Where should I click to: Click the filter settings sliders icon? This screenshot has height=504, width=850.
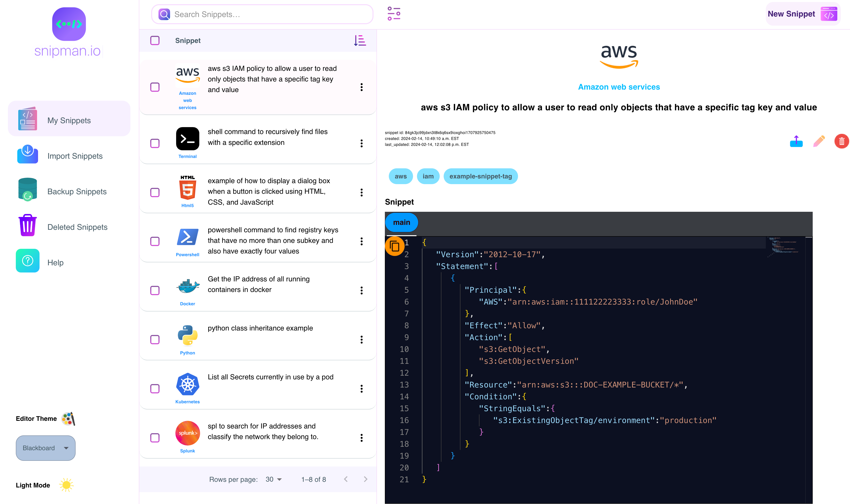click(x=394, y=14)
